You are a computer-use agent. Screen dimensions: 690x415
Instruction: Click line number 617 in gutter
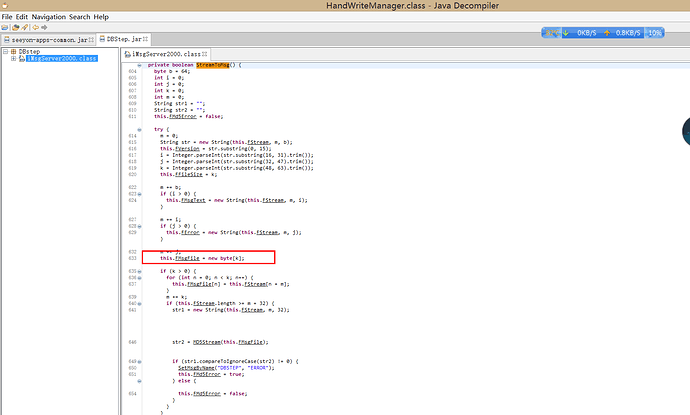[x=132, y=155]
